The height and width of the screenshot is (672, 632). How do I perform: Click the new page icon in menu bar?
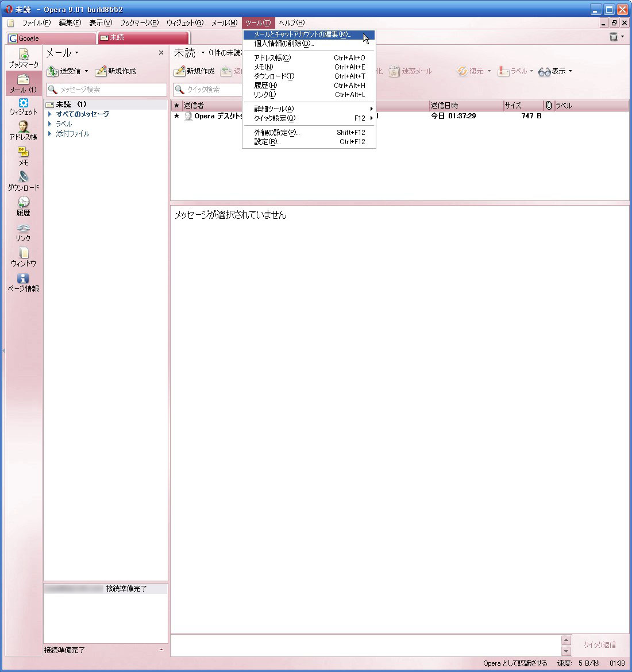(11, 23)
